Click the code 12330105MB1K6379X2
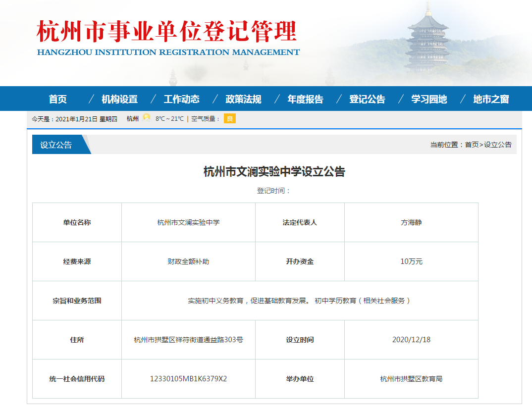532x412 pixels. coord(188,379)
